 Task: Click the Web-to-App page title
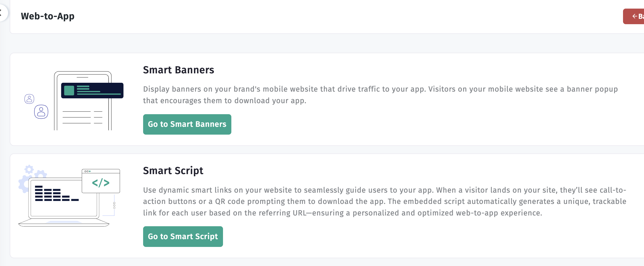tap(48, 16)
